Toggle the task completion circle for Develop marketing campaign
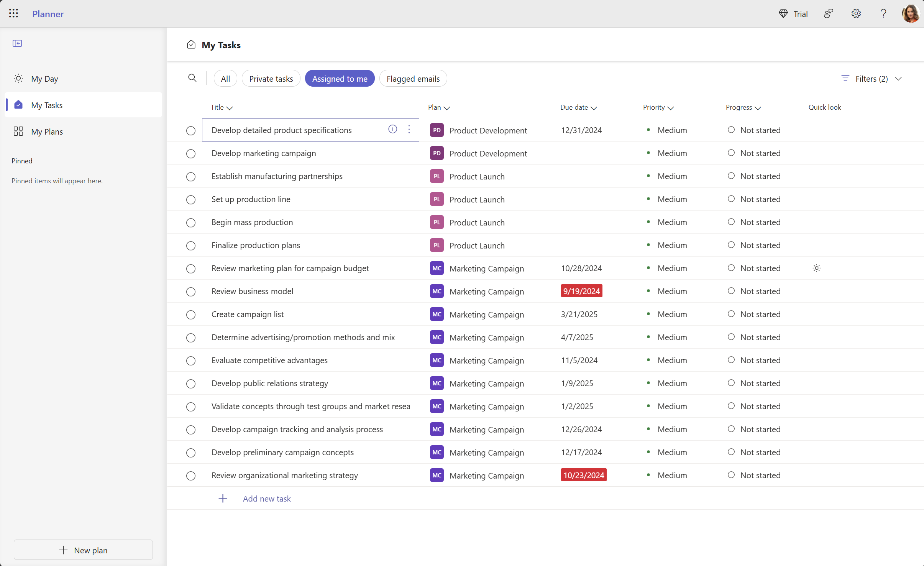Screen dimensions: 924x566 (190, 153)
